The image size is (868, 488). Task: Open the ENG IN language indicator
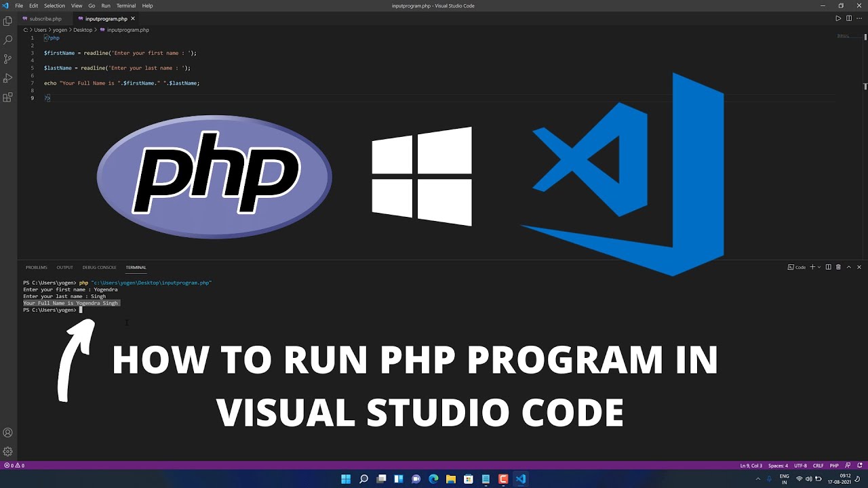coord(785,479)
